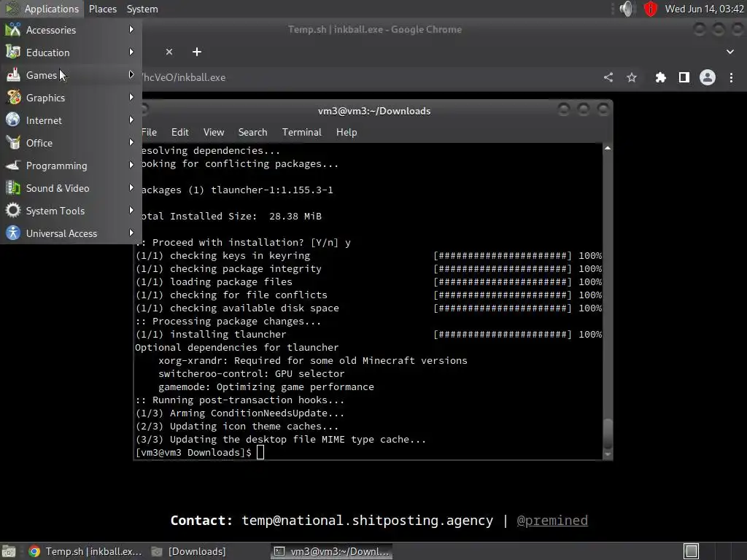This screenshot has height=560, width=747.
Task: Click the terminal scrollbar thumb
Action: pyautogui.click(x=608, y=432)
